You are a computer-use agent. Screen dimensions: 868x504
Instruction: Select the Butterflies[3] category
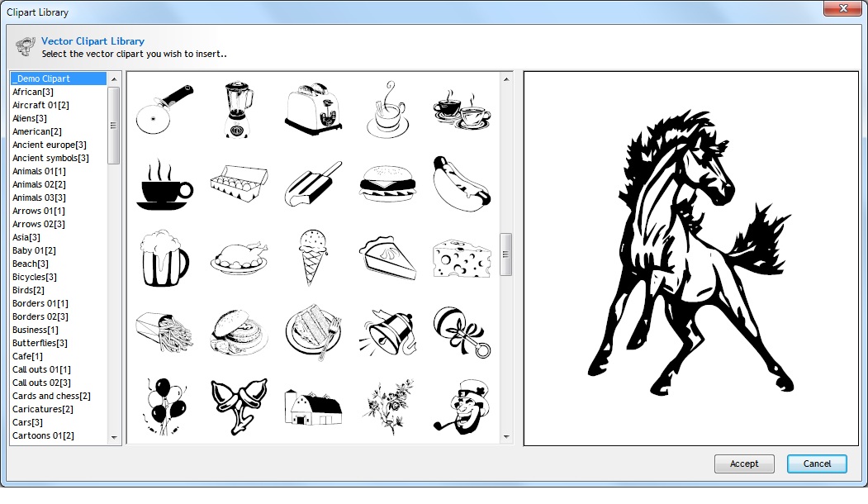pyautogui.click(x=40, y=343)
